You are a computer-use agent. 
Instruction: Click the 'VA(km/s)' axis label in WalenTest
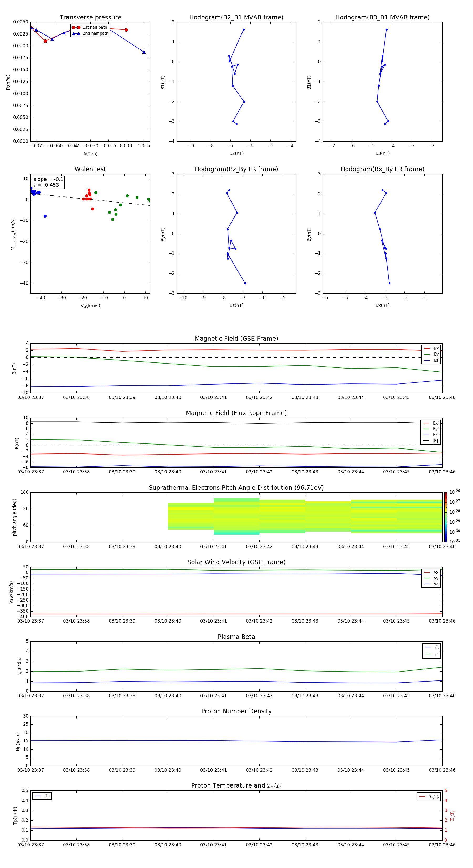pos(90,306)
